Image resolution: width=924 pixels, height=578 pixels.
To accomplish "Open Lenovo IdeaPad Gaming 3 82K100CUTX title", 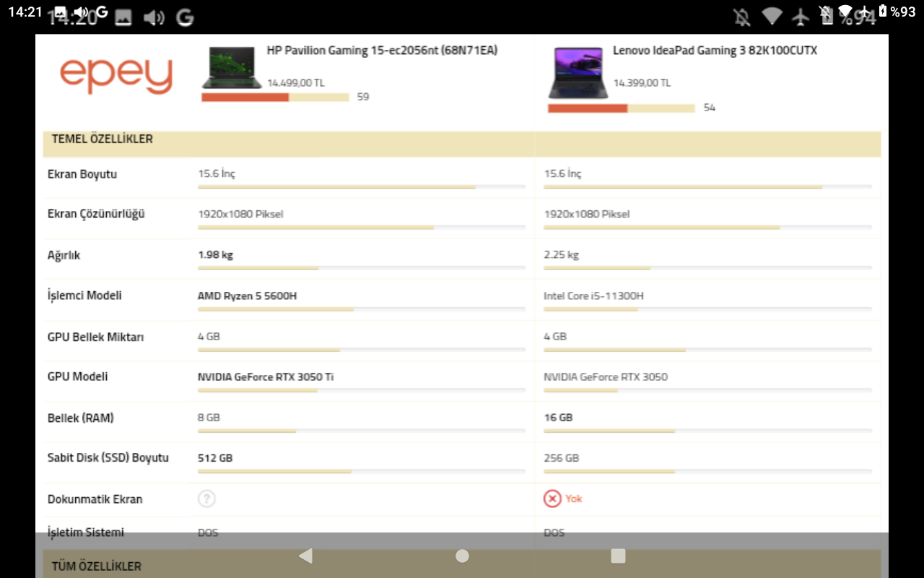I will tap(715, 51).
